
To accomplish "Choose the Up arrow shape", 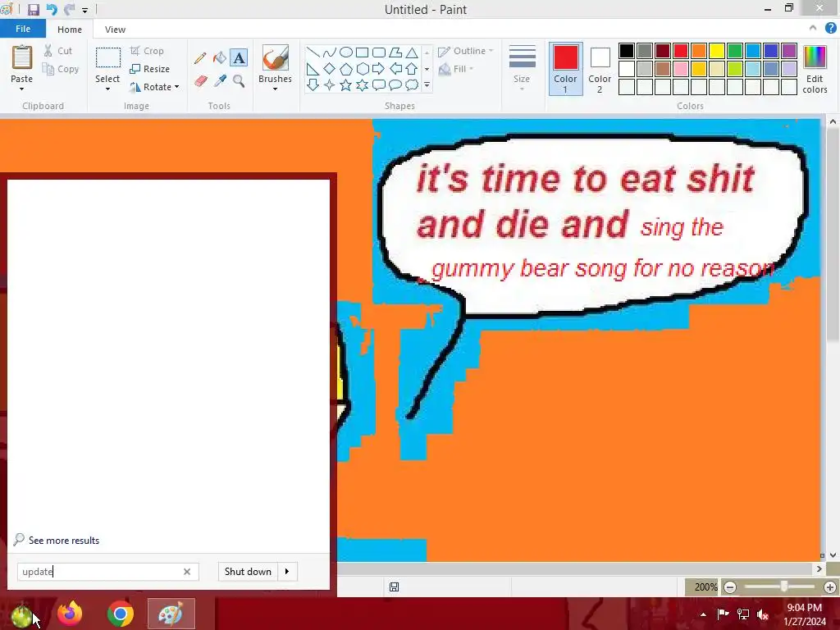I will click(x=412, y=69).
